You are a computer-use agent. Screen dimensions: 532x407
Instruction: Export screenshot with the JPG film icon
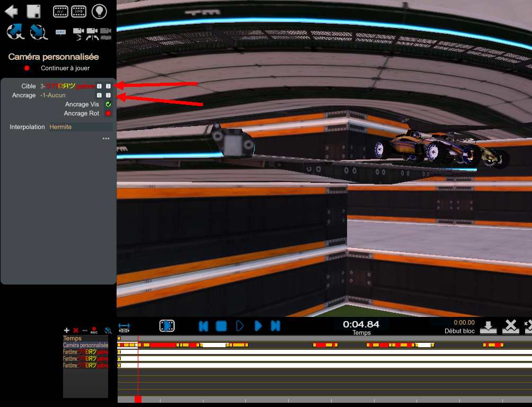(x=79, y=12)
